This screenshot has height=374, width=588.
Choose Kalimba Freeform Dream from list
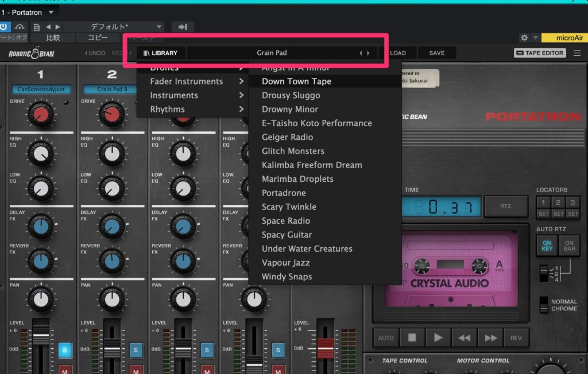click(x=312, y=165)
